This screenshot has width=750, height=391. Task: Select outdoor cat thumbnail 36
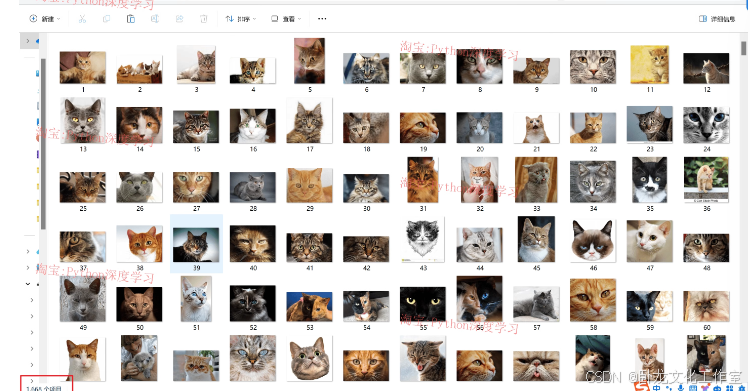(x=706, y=179)
